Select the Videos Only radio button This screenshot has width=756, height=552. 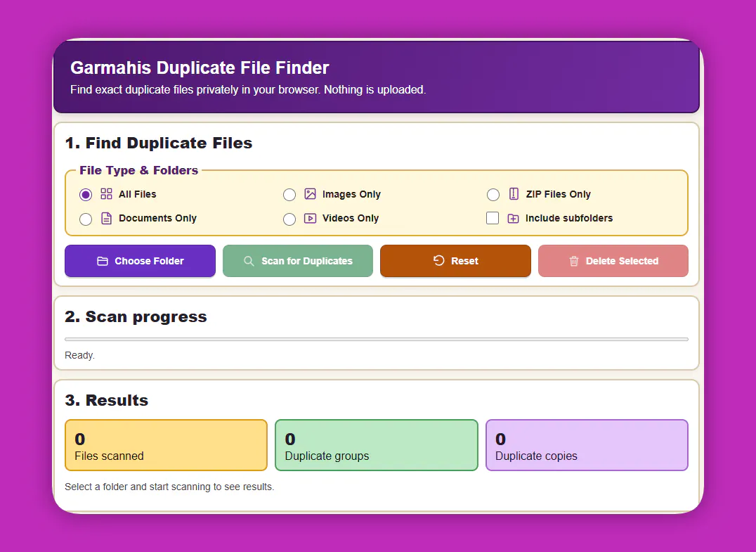coord(289,219)
